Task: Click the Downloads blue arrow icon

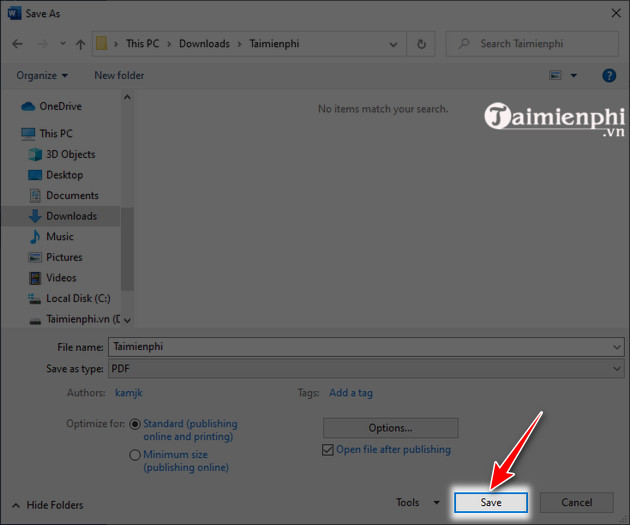Action: tap(35, 216)
